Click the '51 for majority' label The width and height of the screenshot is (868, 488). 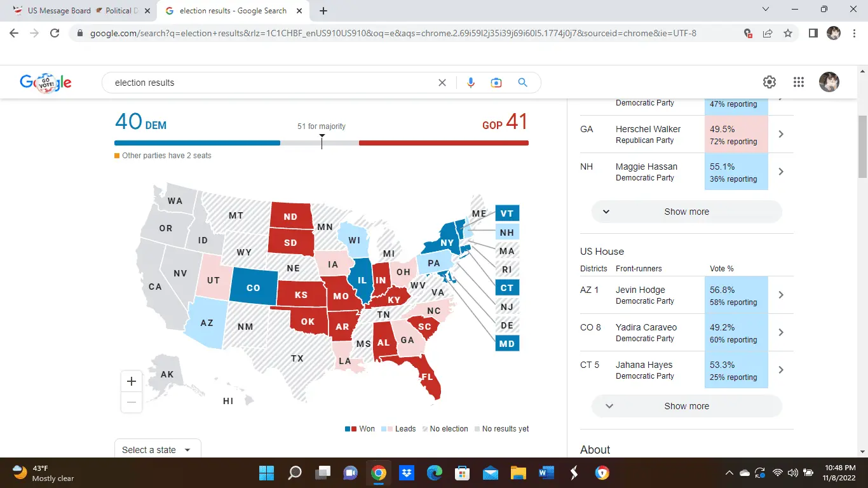[322, 126]
